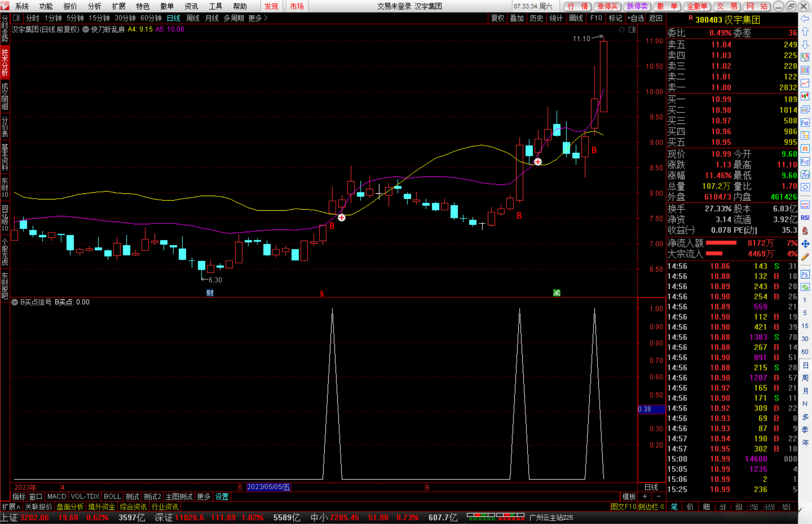Screen dimensions: 812x524
Task: Click the 涨停买 button
Action: tap(607, 6)
